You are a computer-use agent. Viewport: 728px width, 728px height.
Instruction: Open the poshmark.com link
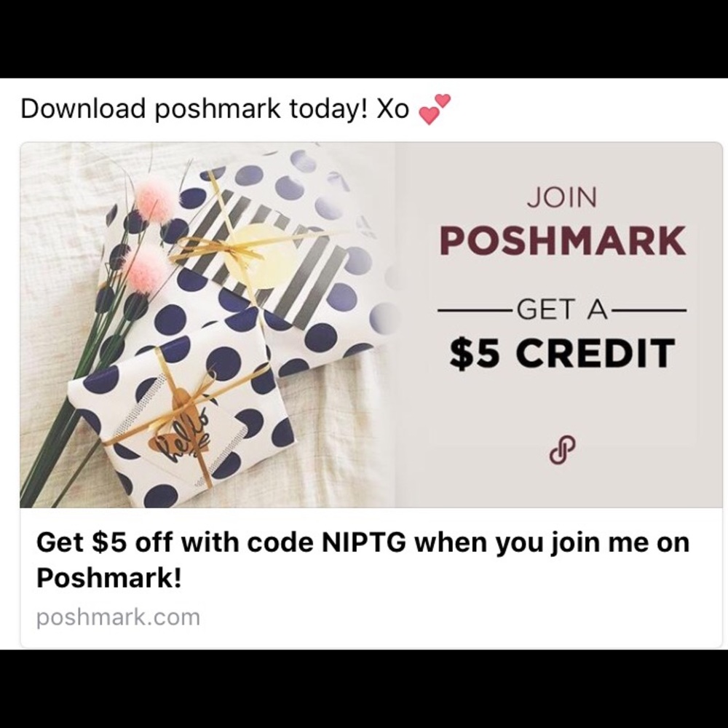pyautogui.click(x=119, y=618)
